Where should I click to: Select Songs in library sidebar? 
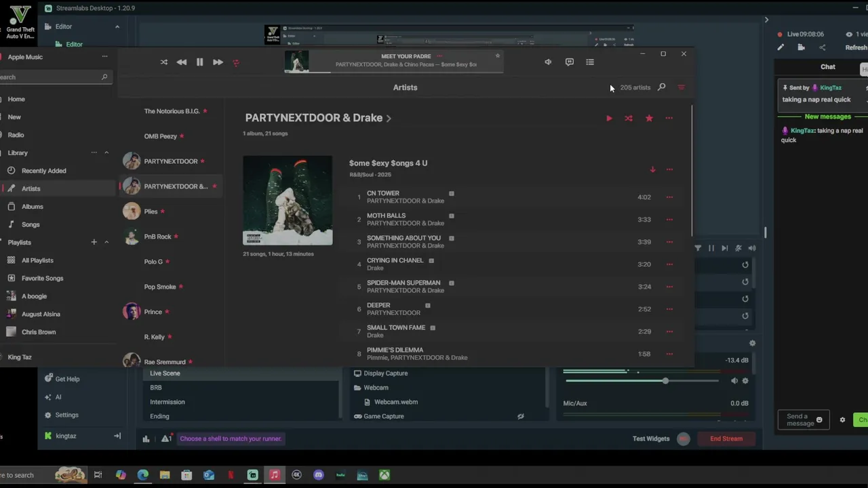[31, 224]
